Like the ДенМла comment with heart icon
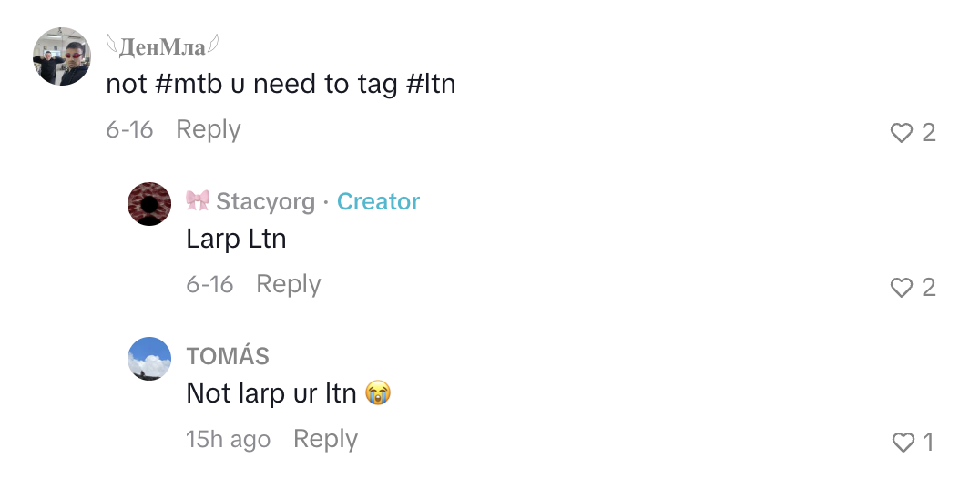 coord(902,132)
